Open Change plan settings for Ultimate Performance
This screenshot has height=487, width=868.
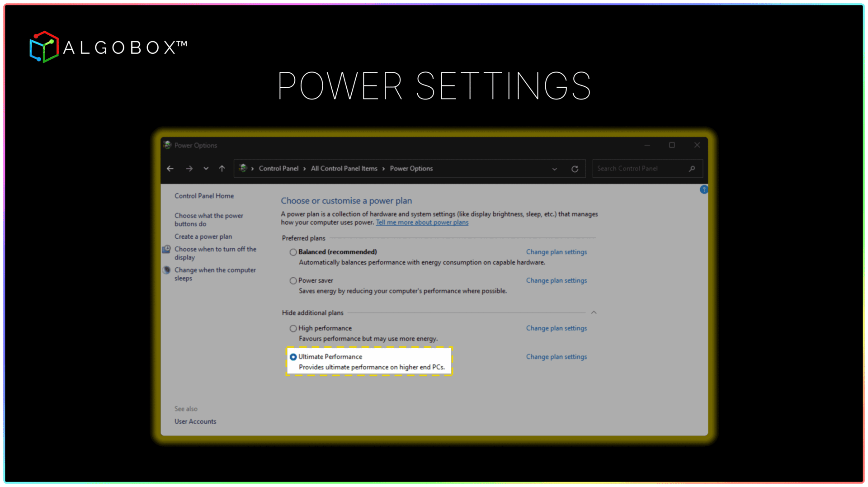(556, 357)
